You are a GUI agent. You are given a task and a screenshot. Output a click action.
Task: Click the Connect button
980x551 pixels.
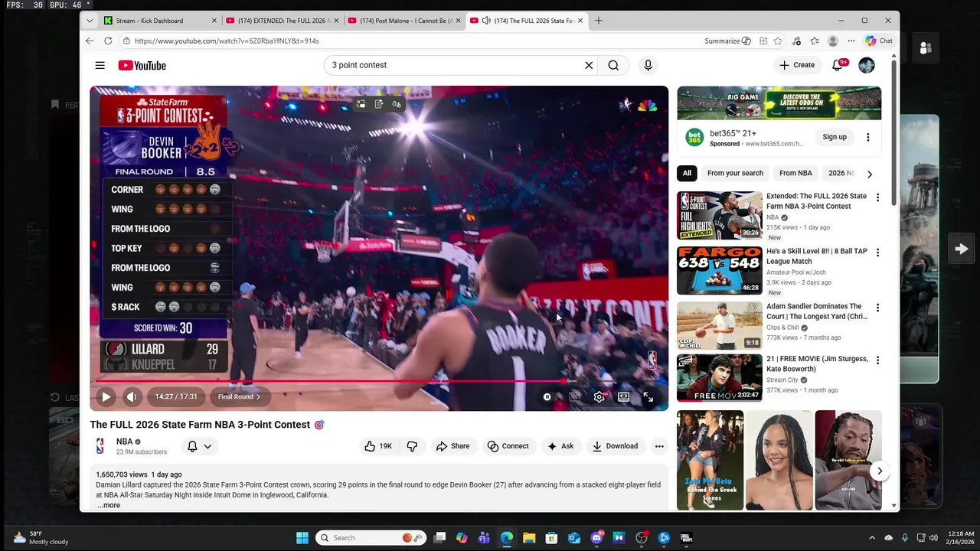coord(508,446)
